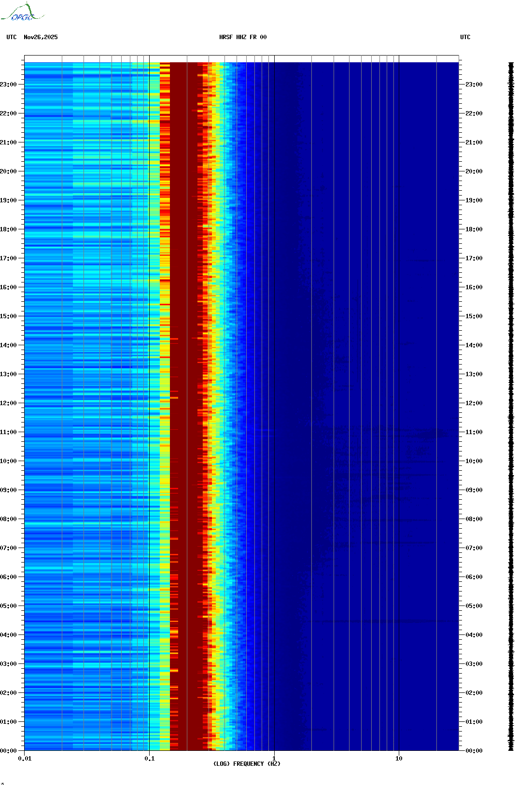Click the vertical seismogram trace at right
This screenshot has height=789, width=532.
pyautogui.click(x=511, y=406)
